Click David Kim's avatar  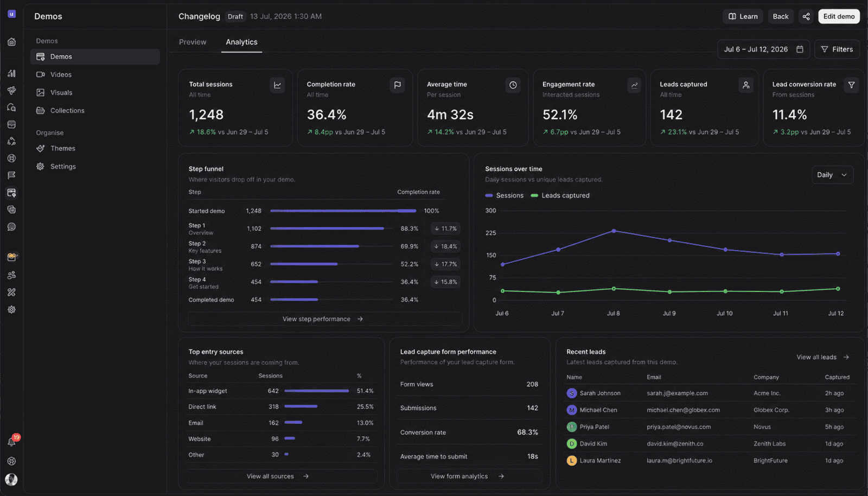572,444
